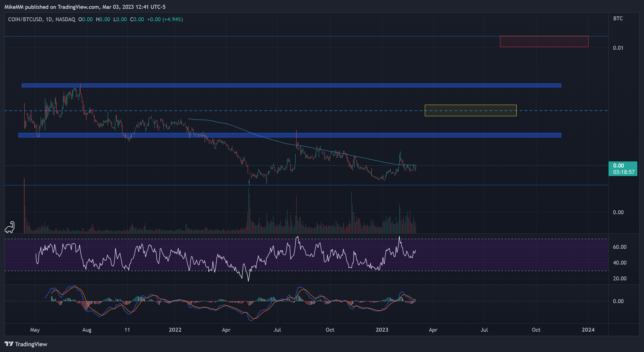
Task: Click the May label on the time axis
Action: point(35,330)
